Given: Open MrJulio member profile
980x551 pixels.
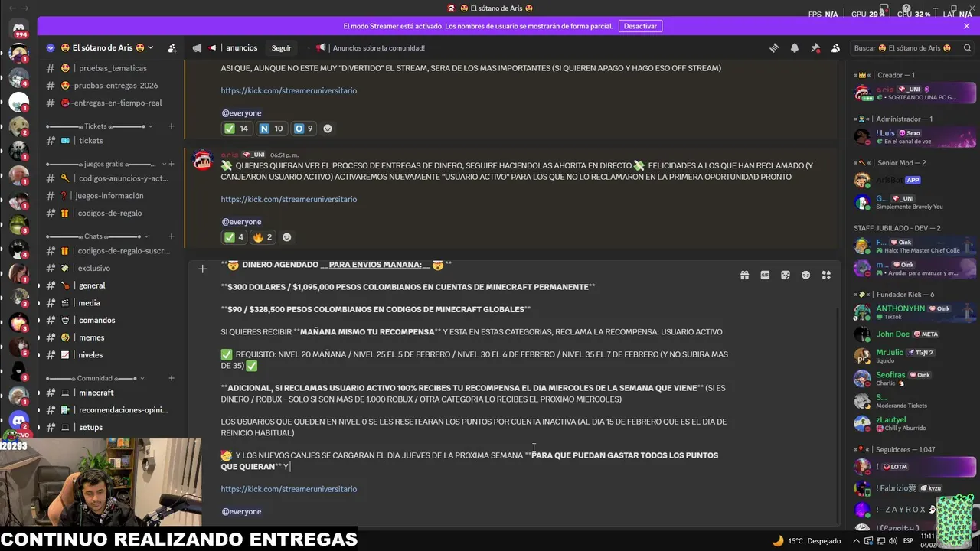Looking at the screenshot, I should 913,356.
